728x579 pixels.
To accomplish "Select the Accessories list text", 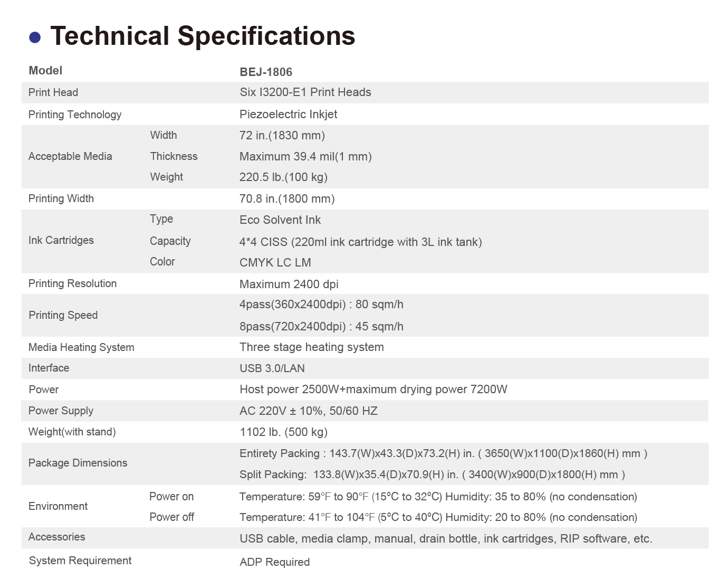I will 446,539.
